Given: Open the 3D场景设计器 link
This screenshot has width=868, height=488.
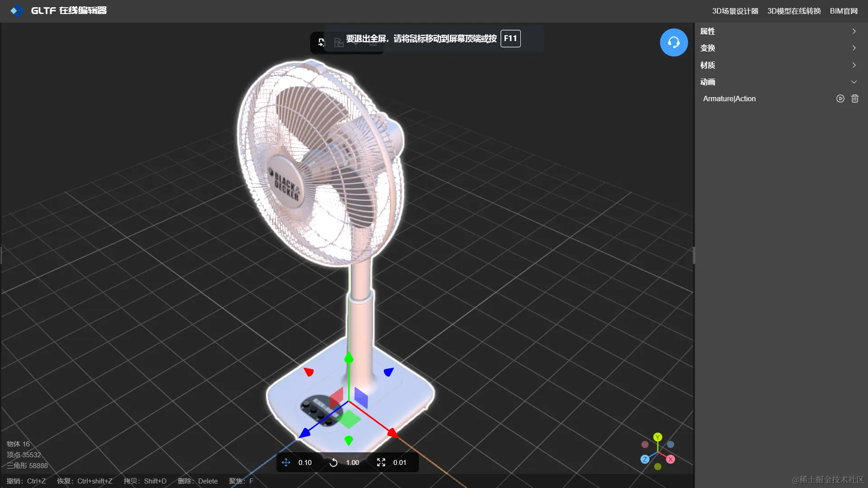Looking at the screenshot, I should (x=735, y=11).
